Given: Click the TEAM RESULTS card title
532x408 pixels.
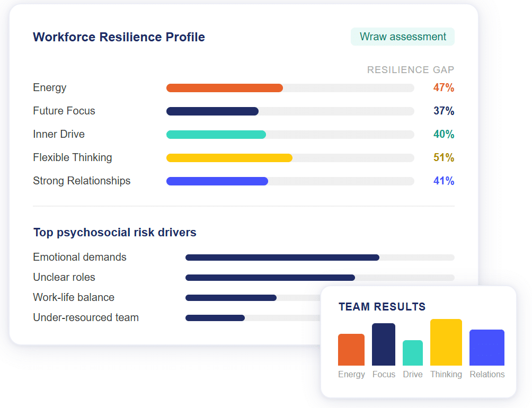Looking at the screenshot, I should [382, 307].
